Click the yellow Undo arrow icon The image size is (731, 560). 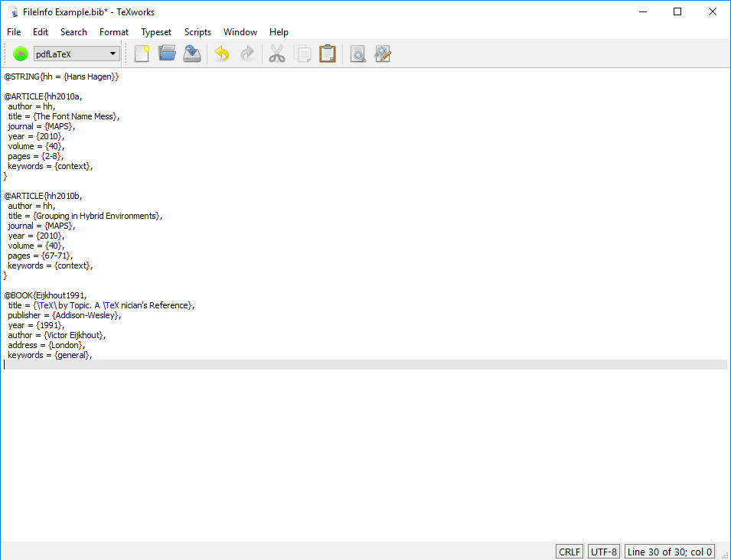coord(222,54)
